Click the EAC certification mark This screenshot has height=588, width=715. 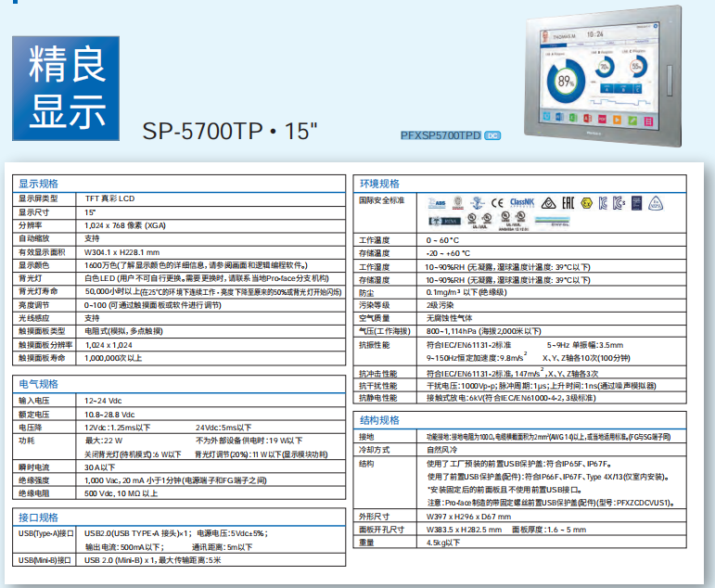(x=568, y=203)
